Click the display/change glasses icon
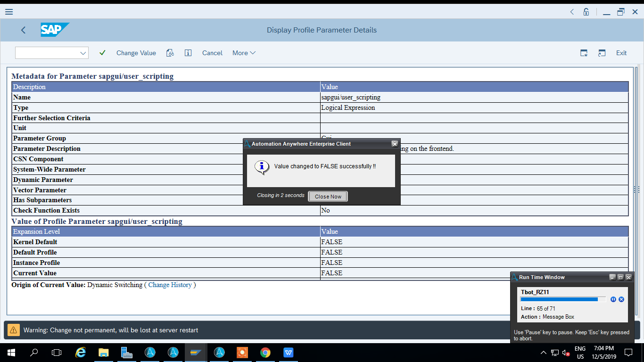The height and width of the screenshot is (362, 644). tap(170, 53)
